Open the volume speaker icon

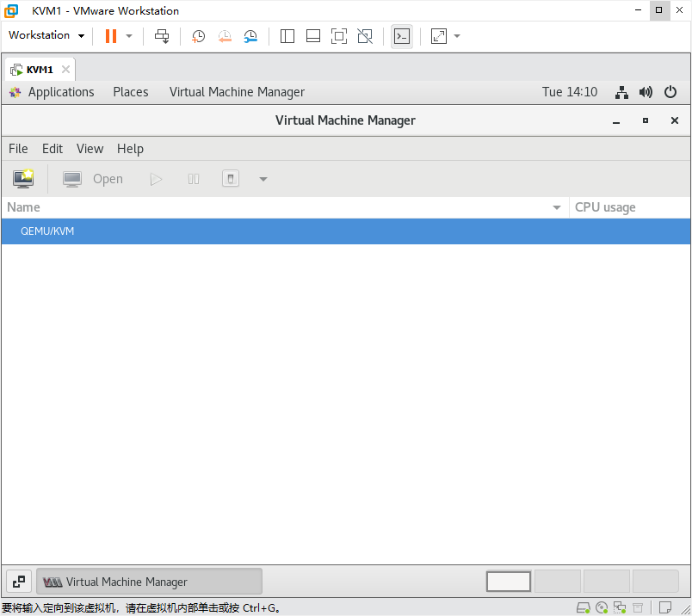click(x=646, y=92)
